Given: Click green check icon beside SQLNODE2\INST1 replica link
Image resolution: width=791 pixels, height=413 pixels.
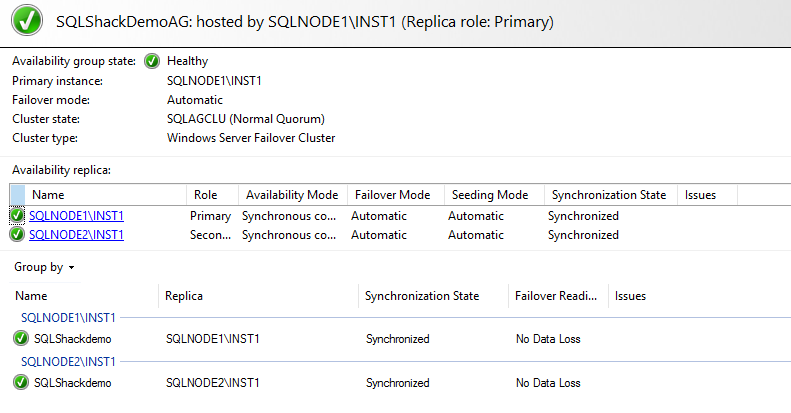Looking at the screenshot, I should [x=18, y=235].
